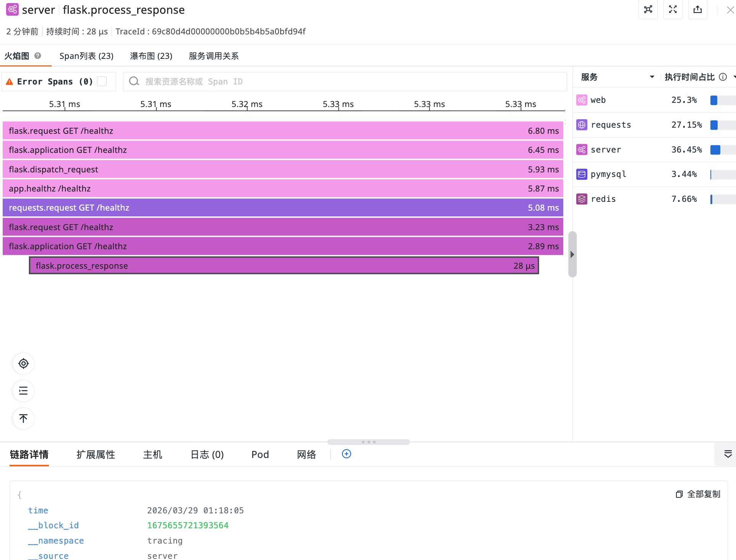Image resolution: width=736 pixels, height=560 pixels.
Task: Click the service topology icon at top
Action: pos(648,10)
